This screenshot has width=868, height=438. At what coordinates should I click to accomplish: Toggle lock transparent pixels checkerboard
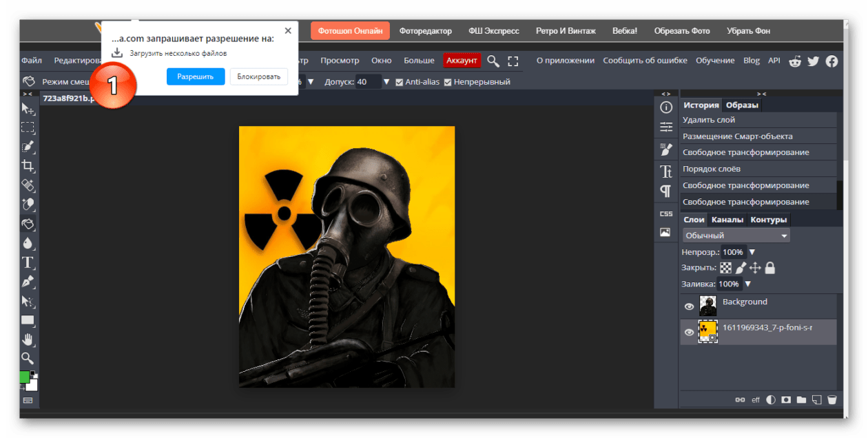click(726, 268)
